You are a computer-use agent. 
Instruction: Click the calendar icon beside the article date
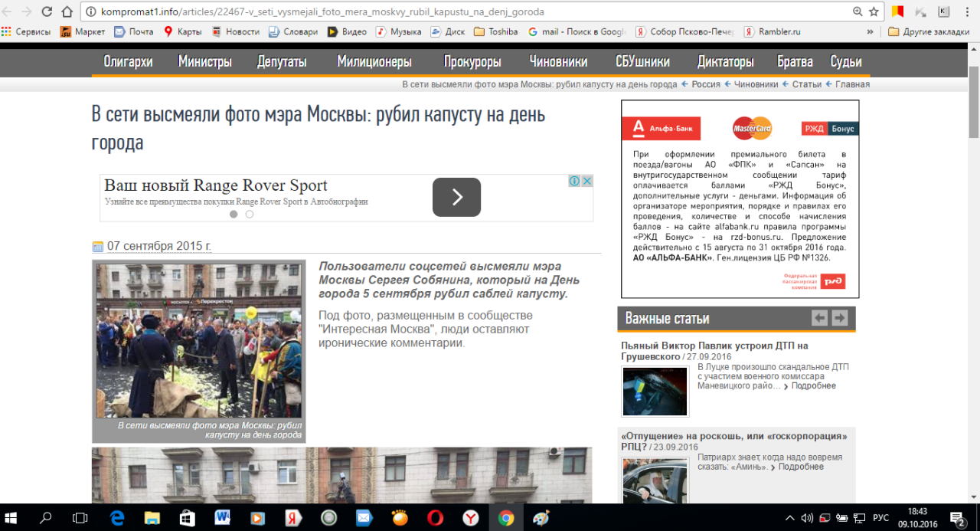98,247
